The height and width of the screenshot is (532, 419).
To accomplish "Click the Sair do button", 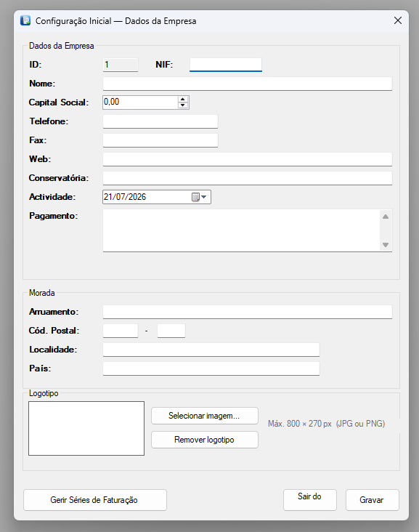I will (x=310, y=500).
